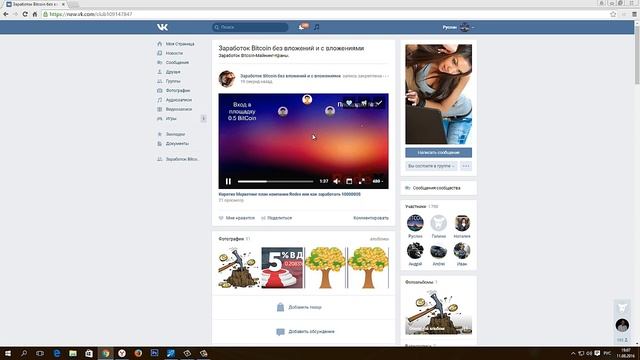640x360 pixels.
Task: Click the Написать сообщение button
Action: 438,153
